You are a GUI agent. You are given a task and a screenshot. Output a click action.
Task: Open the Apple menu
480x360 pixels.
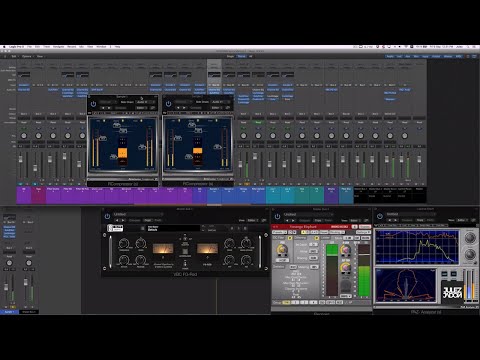click(x=4, y=47)
